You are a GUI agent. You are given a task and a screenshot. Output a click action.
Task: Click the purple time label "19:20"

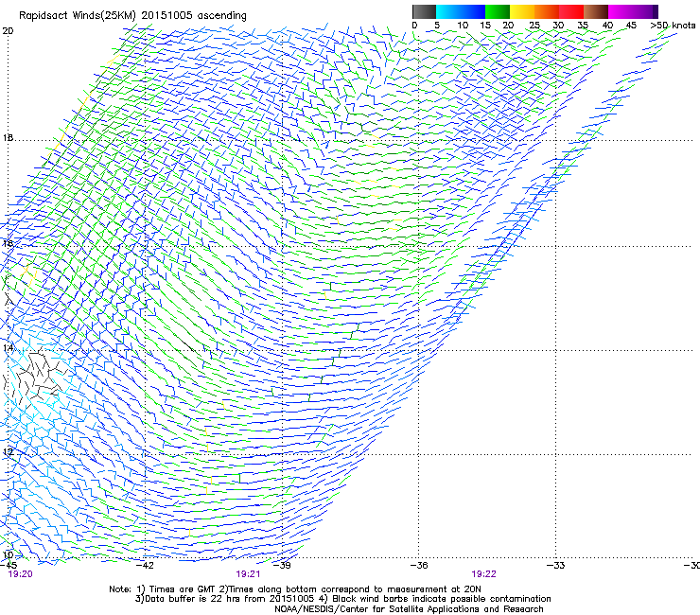[20, 574]
